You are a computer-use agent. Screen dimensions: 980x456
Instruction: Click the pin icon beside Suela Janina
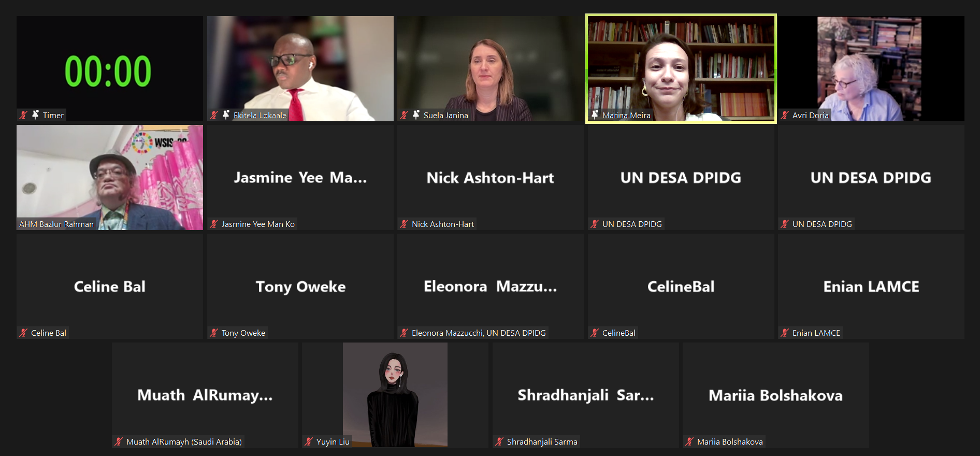click(416, 115)
